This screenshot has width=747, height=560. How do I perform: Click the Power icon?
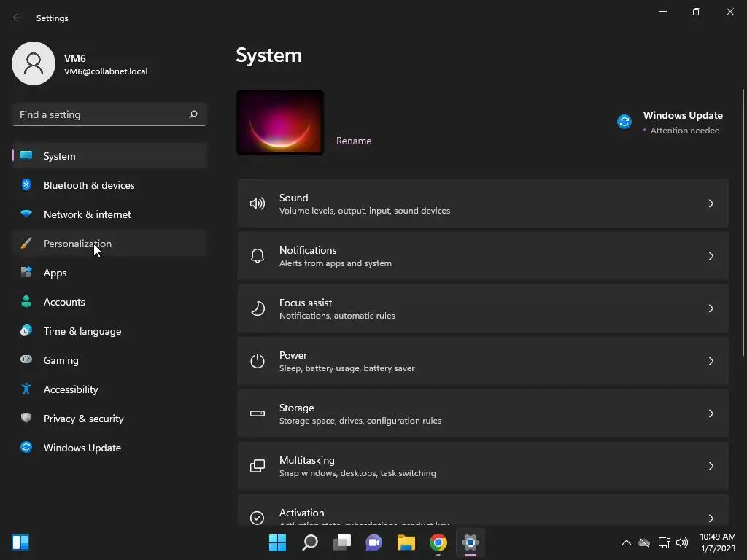[258, 361]
